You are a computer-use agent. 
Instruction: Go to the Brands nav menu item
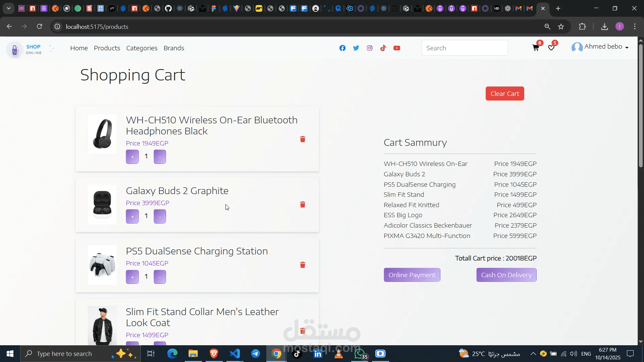[x=174, y=48]
